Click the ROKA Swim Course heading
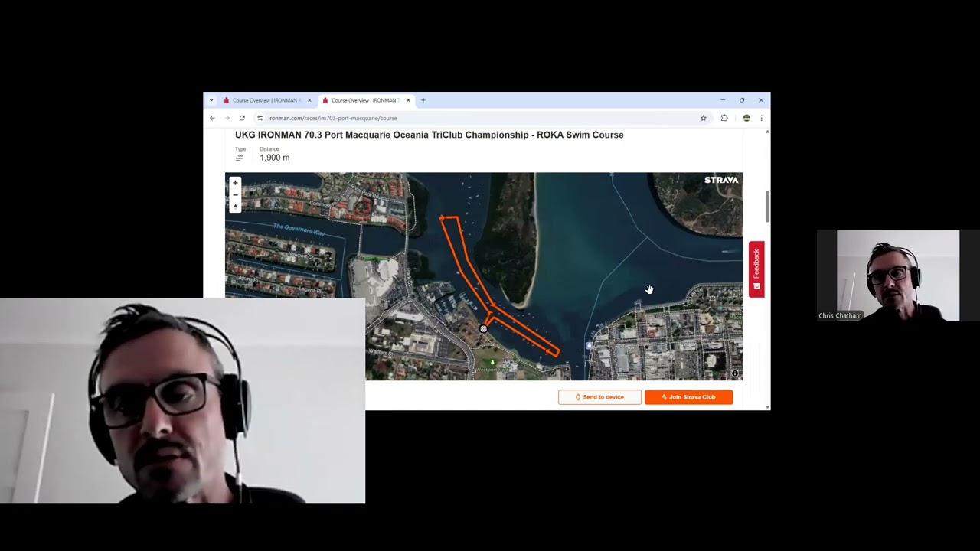 click(x=430, y=135)
